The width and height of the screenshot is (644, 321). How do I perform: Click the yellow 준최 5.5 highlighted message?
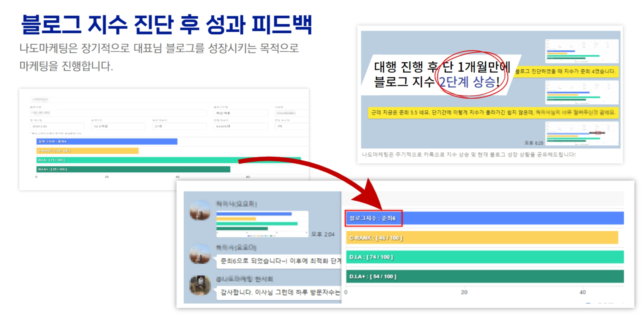pos(493,113)
